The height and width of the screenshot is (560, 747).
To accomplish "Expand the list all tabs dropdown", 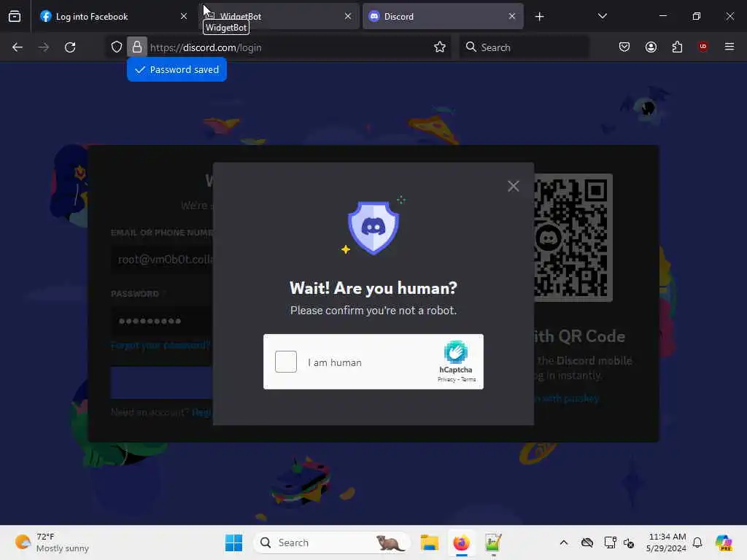I will pos(602,16).
